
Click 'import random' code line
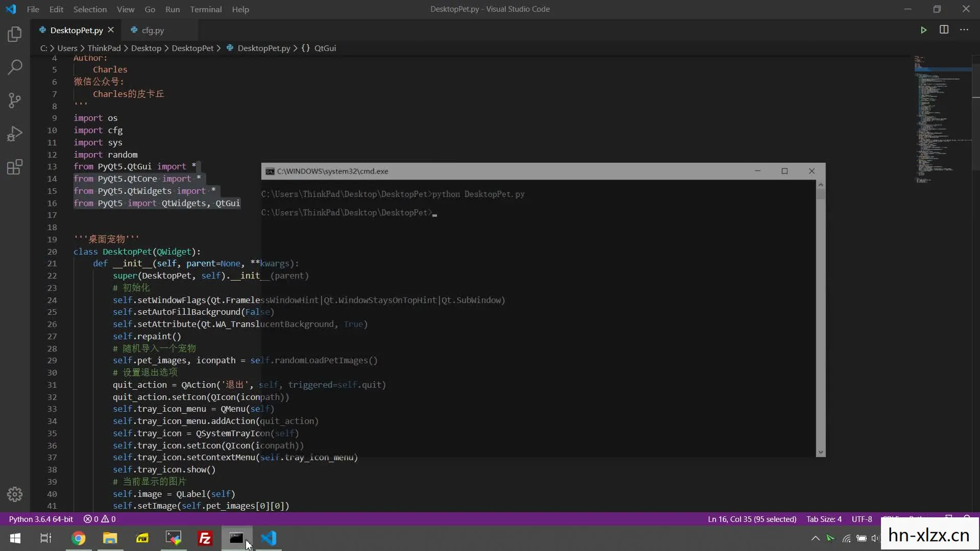tap(105, 155)
